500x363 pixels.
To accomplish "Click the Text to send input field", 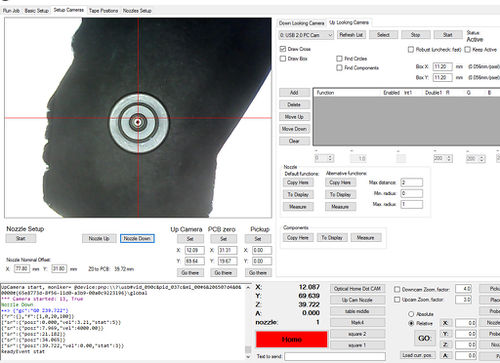I will click(x=335, y=357).
